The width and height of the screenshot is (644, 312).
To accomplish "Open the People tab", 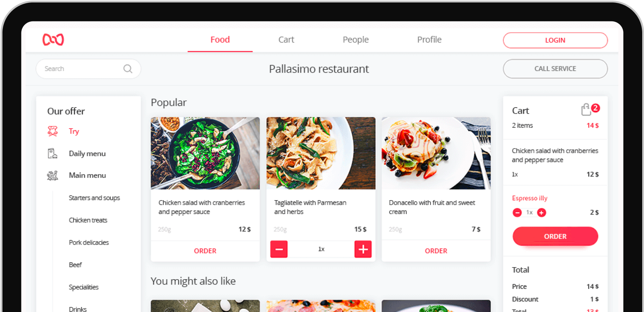I will [356, 40].
